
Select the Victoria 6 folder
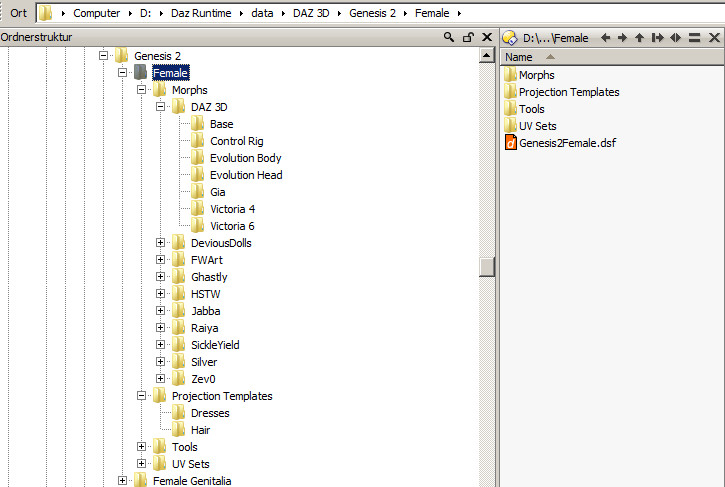[x=232, y=226]
